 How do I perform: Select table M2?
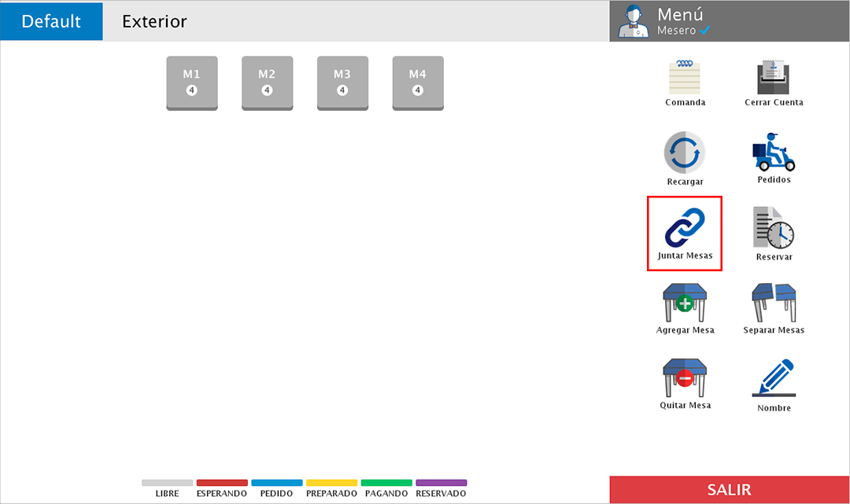click(267, 83)
